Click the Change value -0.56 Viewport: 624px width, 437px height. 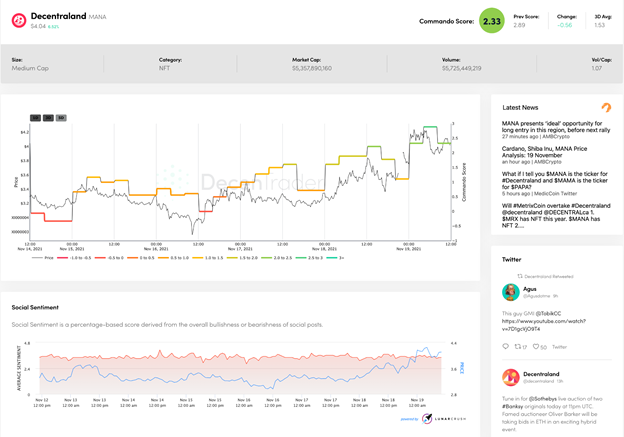[565, 25]
